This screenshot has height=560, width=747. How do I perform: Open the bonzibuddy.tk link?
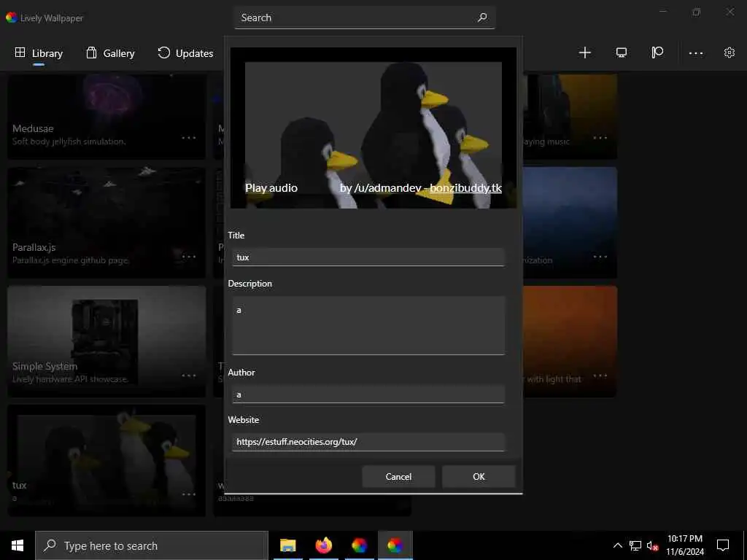pos(465,188)
